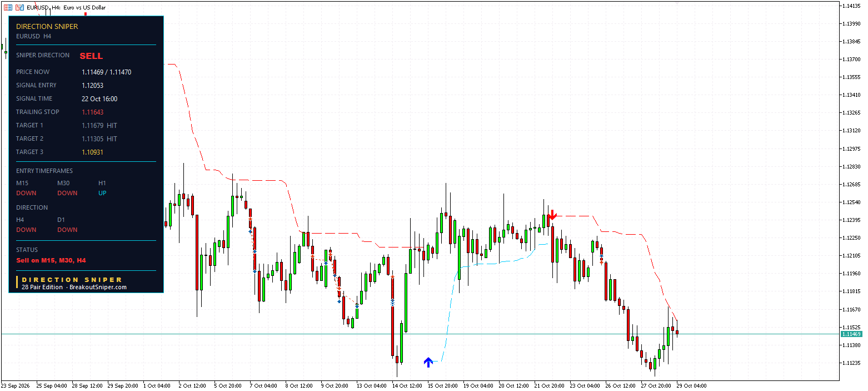Click 'TARGET 1' label in panel

[29, 125]
